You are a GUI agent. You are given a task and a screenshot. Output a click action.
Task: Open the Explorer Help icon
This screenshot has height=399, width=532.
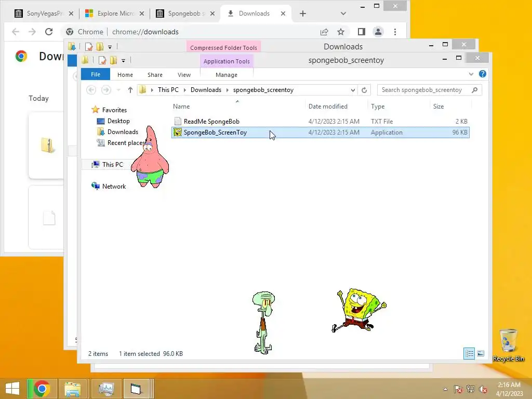click(482, 74)
